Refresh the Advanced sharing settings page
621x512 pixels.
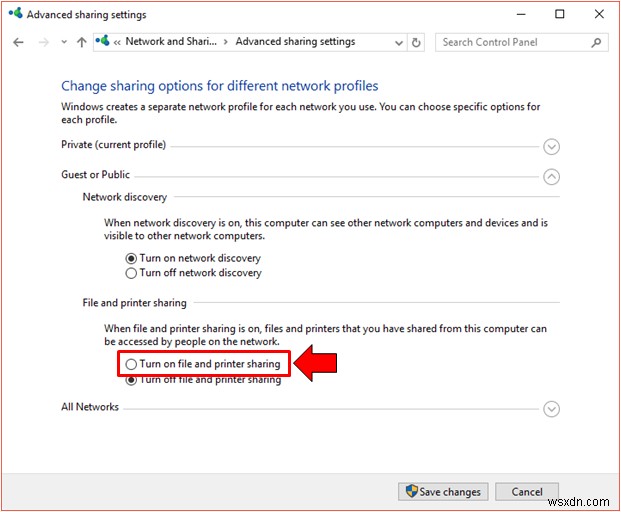click(416, 42)
